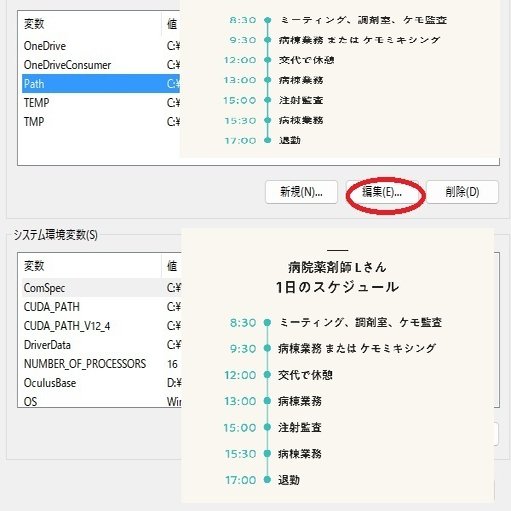Click 注射監査 in the upper schedule
The image size is (511, 511).
(x=301, y=100)
